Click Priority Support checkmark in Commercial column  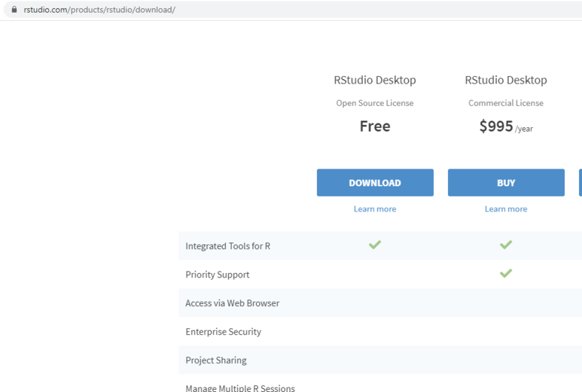click(x=506, y=273)
